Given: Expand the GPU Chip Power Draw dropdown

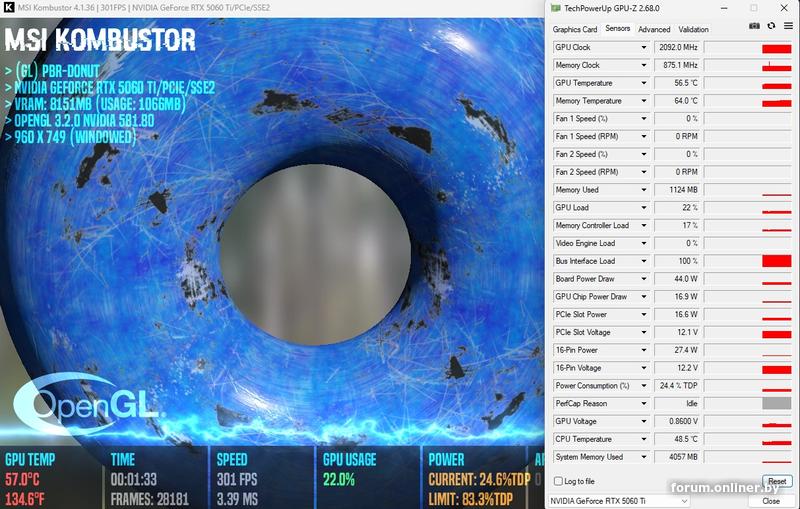Looking at the screenshot, I should pos(643,297).
